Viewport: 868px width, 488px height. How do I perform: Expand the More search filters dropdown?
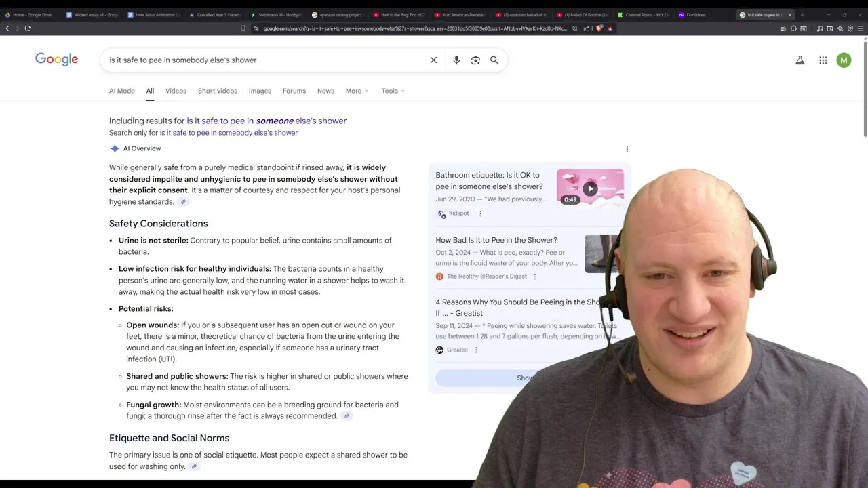(x=357, y=91)
